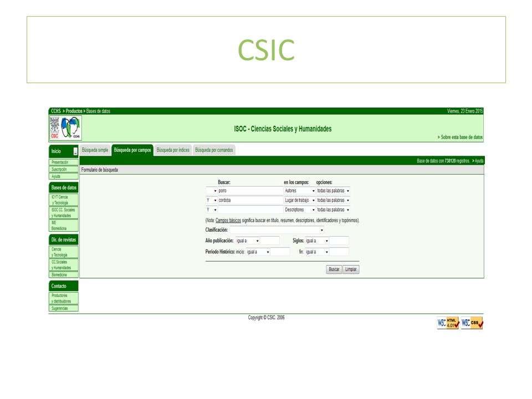Click CCHS in the breadcrumb
Image resolution: width=532 pixels, height=399 pixels.
tap(56, 111)
